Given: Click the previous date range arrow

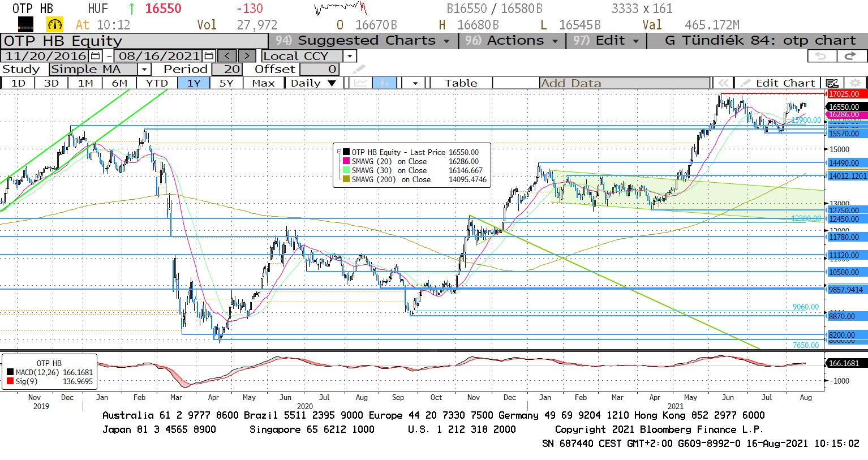Looking at the screenshot, I should (227, 56).
